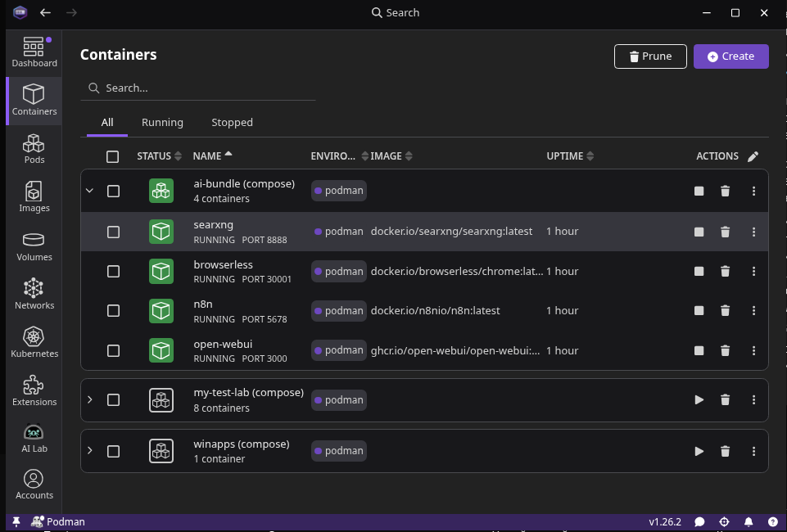Open Networks page
The width and height of the screenshot is (787, 532).
(34, 295)
